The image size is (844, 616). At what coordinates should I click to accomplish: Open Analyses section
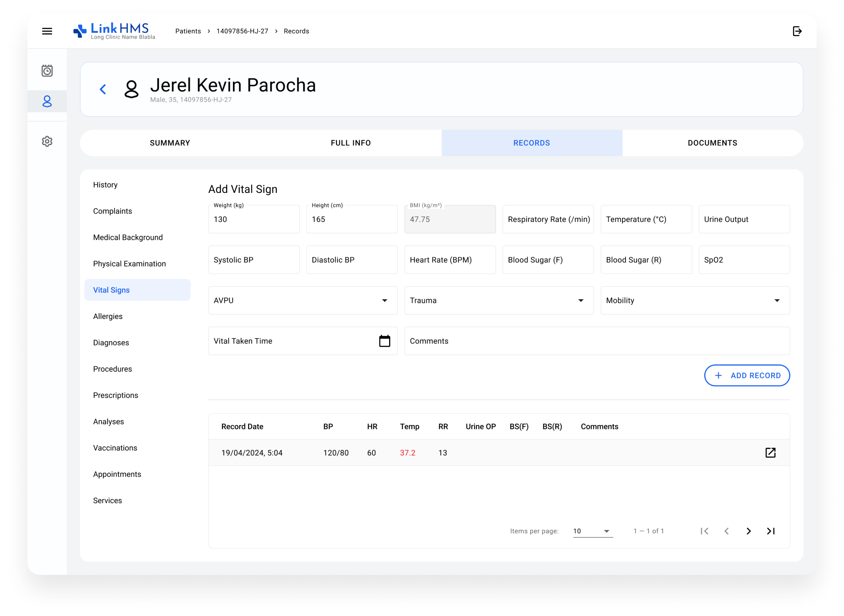tap(137, 421)
